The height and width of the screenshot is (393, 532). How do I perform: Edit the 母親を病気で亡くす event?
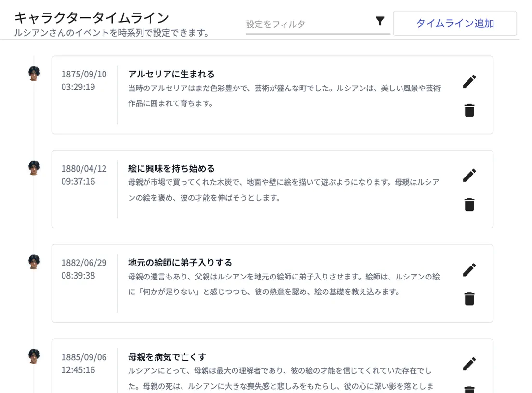pos(469,364)
